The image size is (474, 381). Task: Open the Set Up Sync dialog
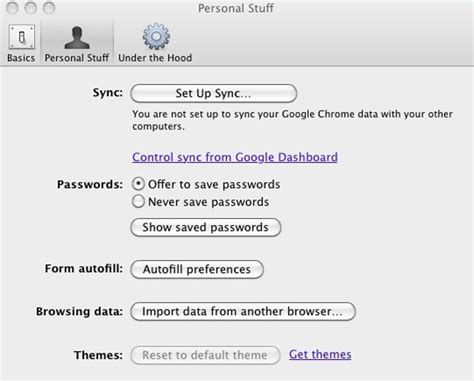click(213, 93)
